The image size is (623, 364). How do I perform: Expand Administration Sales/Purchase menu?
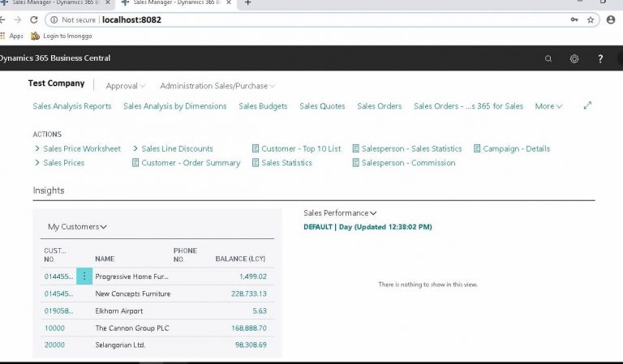[217, 86]
